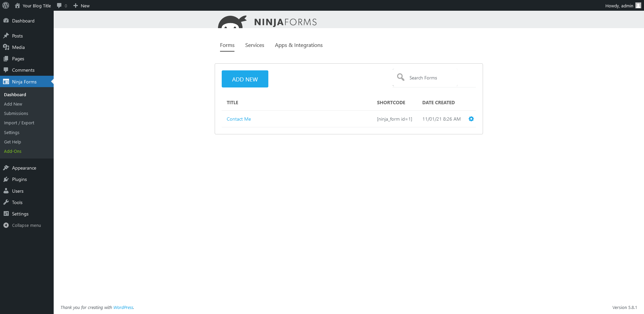The image size is (644, 314).
Task: Click the admin user avatar
Action: (x=638, y=5)
